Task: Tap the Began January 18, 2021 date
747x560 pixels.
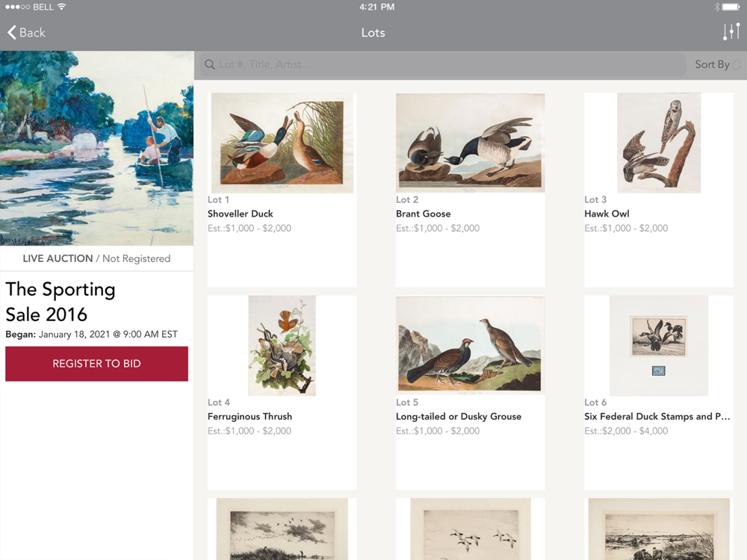Action: (91, 335)
